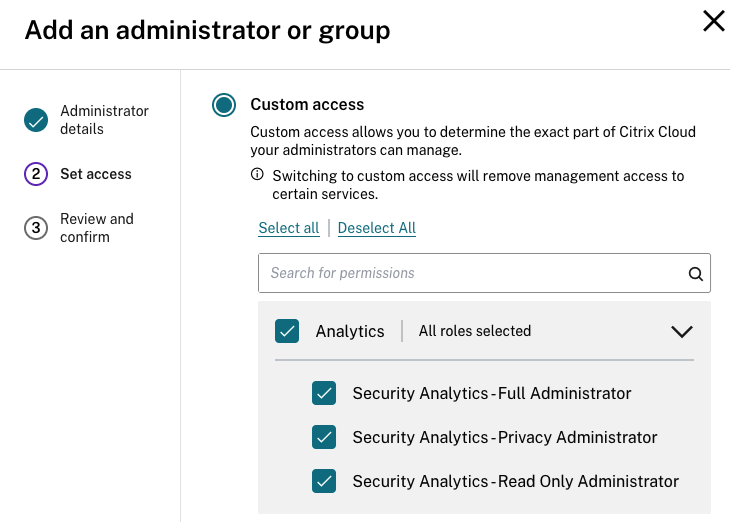Click the step 3 circle icon
730x522 pixels.
36,228
